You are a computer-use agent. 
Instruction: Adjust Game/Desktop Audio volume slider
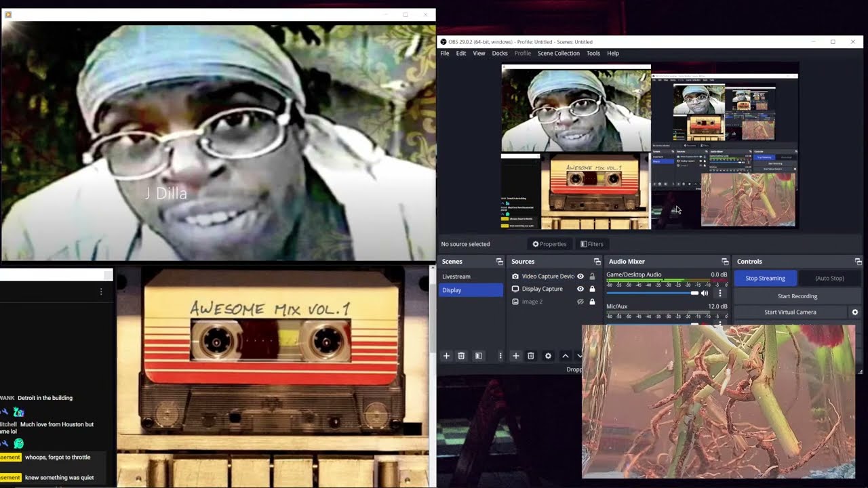point(652,293)
